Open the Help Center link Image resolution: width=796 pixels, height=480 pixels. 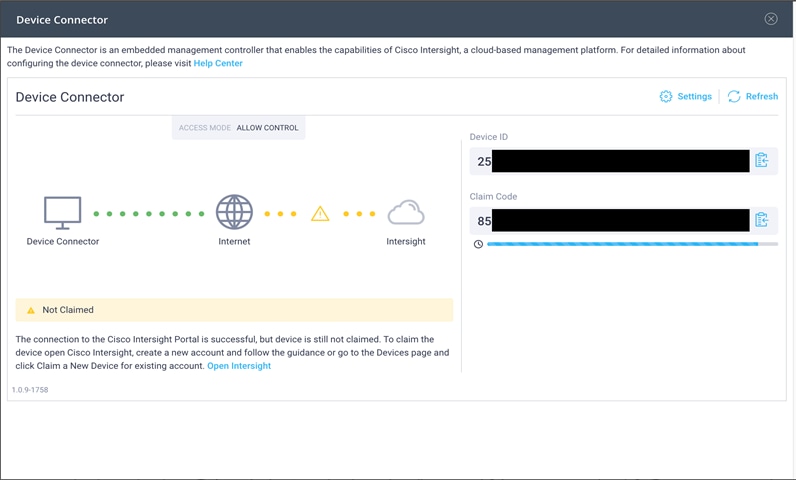click(218, 63)
